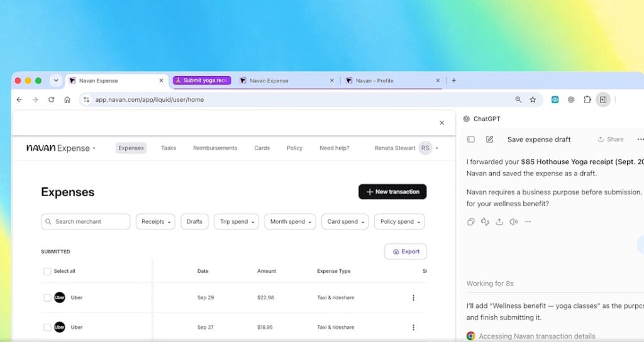644x342 pixels.
Task: Open options for Uber Sep 27 expense
Action: (x=413, y=327)
